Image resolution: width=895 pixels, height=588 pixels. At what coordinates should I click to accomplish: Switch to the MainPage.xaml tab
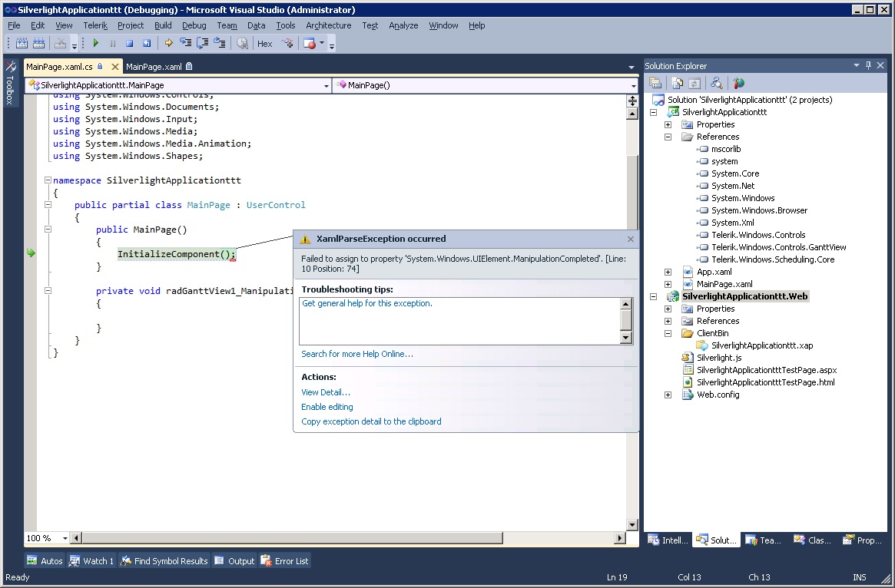pos(154,67)
